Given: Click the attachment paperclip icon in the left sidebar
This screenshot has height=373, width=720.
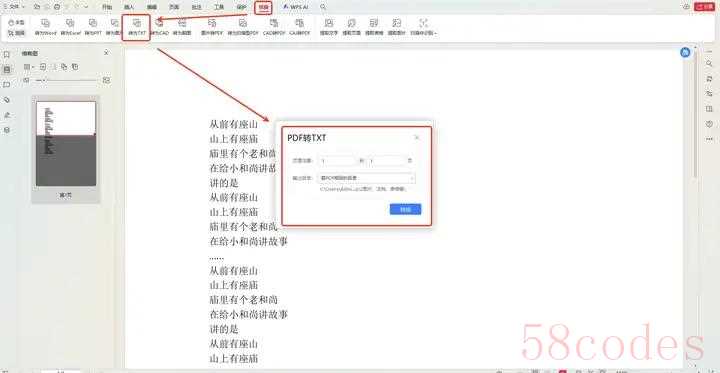Looking at the screenshot, I should [7, 100].
